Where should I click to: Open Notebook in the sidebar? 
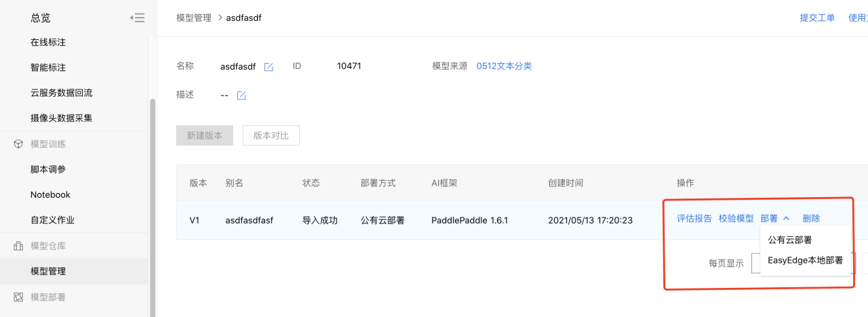point(50,194)
